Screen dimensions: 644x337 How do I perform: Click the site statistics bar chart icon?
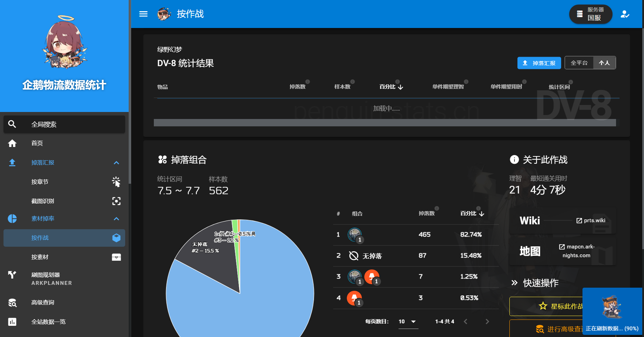[12, 322]
